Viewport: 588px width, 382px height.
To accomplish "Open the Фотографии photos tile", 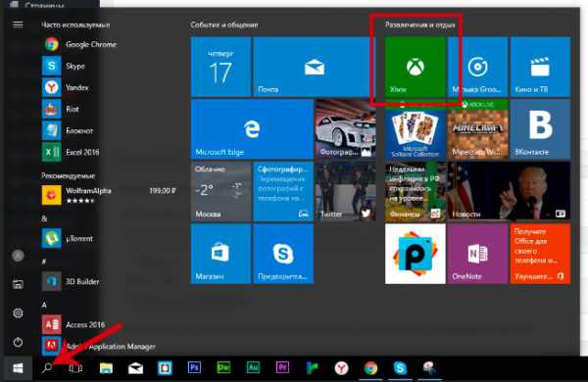I will click(x=345, y=129).
